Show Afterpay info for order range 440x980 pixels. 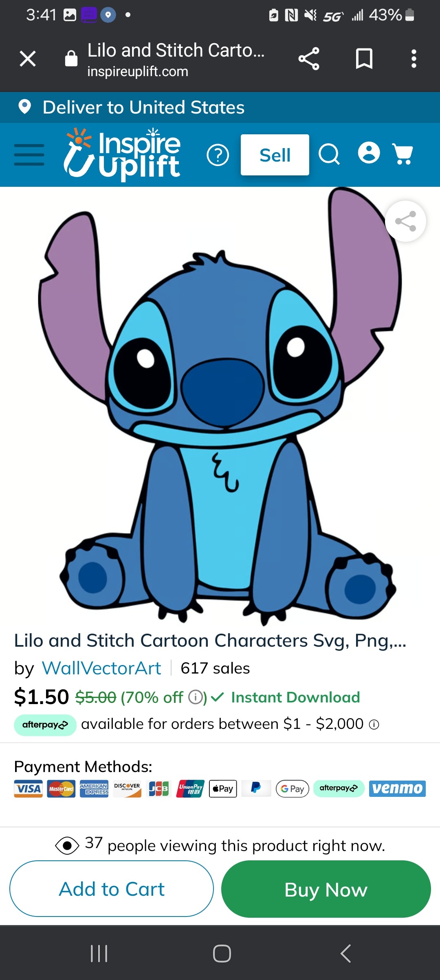[374, 724]
